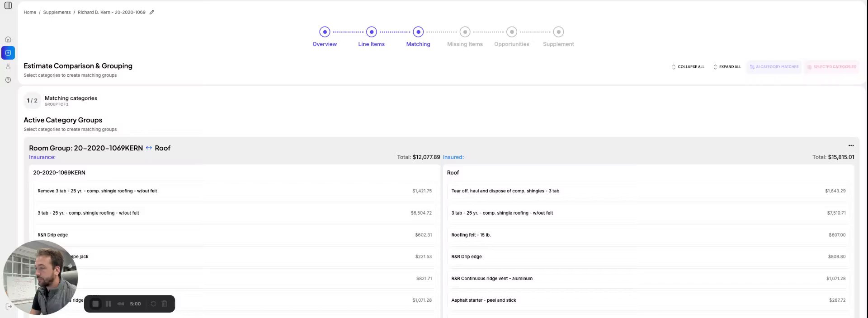Image resolution: width=868 pixels, height=318 pixels.
Task: Click the home icon in left sidebar
Action: tap(8, 39)
